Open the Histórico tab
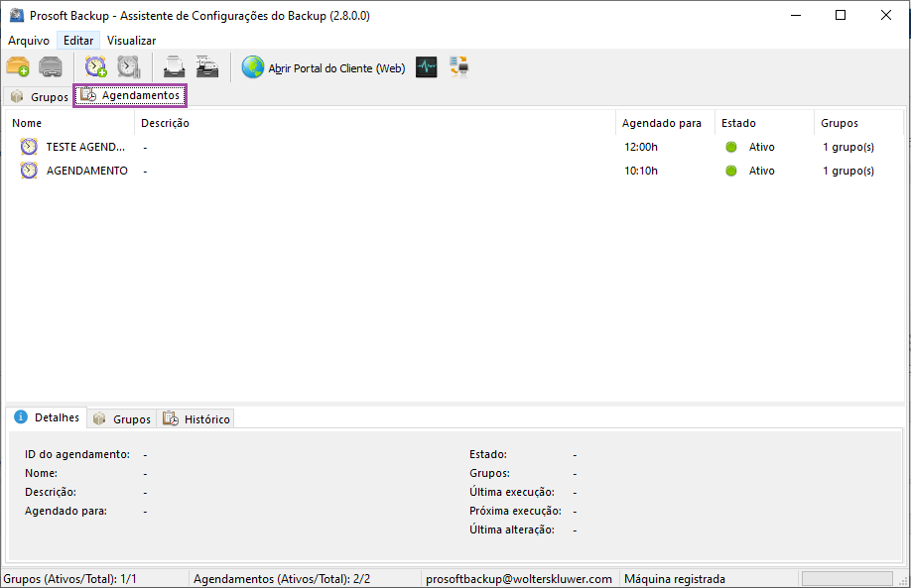The height and width of the screenshot is (588, 911). 195,419
